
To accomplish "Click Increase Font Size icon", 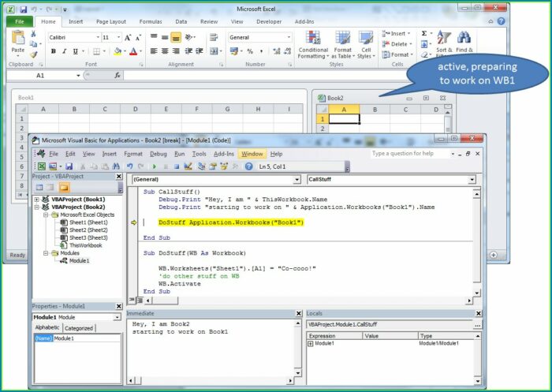I will 128,37.
